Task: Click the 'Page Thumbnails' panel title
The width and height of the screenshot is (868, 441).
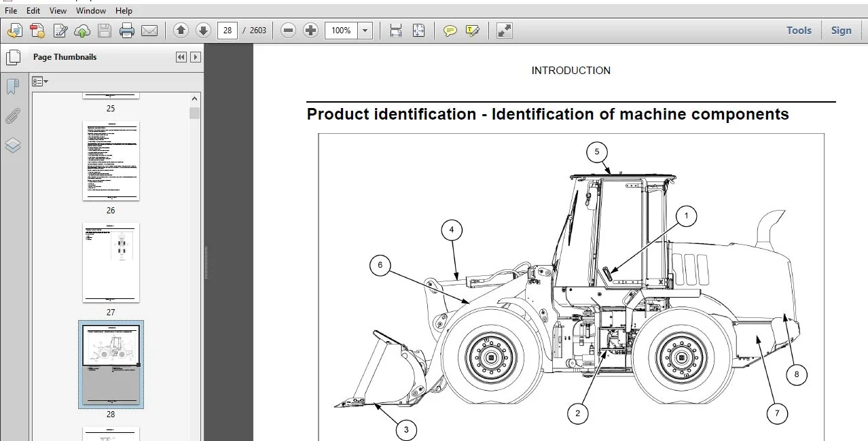Action: [65, 57]
